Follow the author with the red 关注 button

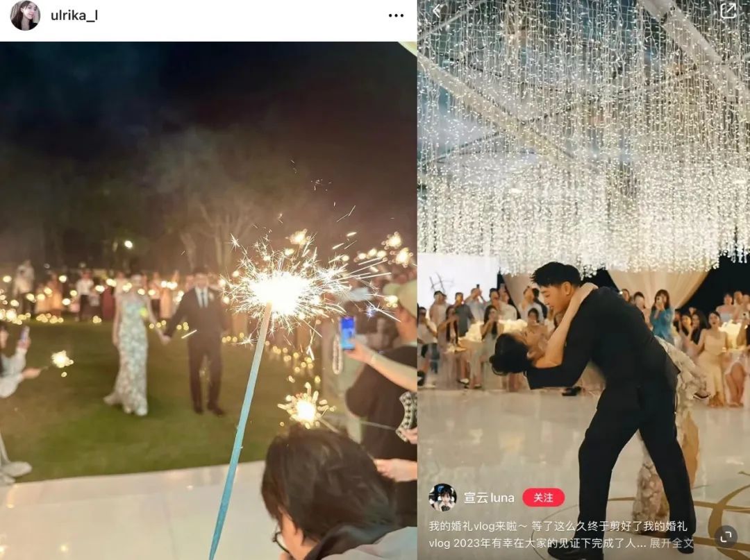click(x=543, y=498)
